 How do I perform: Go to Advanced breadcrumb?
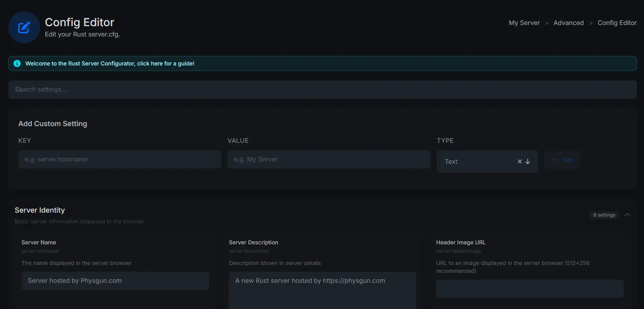[569, 23]
